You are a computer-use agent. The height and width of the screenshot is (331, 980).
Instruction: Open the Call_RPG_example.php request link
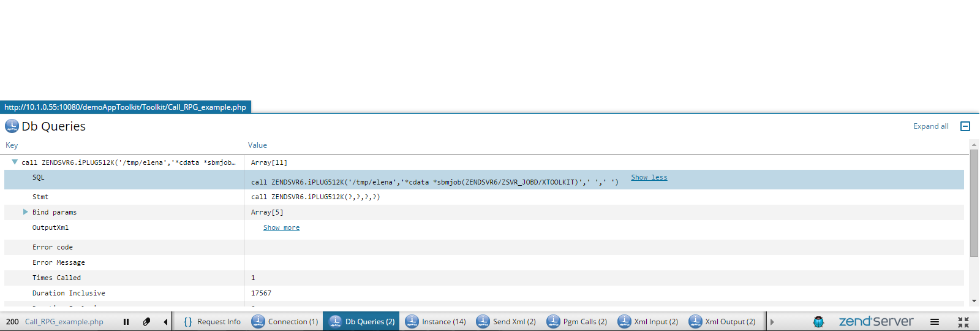(64, 322)
